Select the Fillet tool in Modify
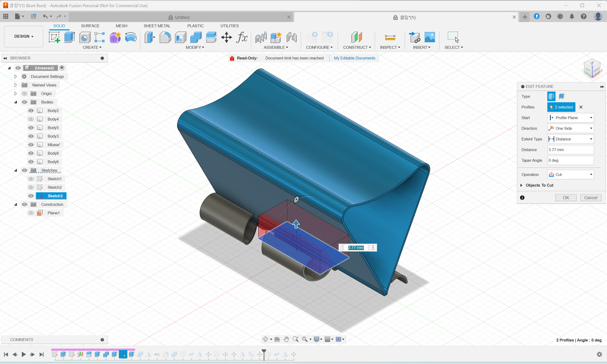This screenshot has height=364, width=607. pos(165,37)
